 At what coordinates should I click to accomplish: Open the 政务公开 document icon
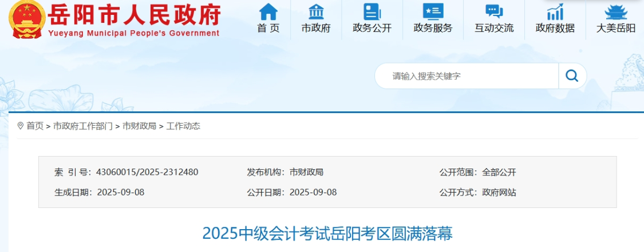[372, 11]
